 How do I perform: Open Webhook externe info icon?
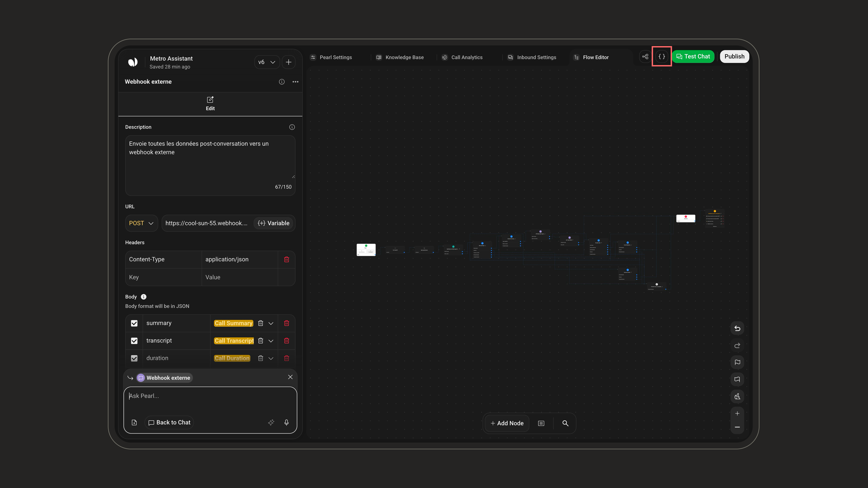point(282,82)
